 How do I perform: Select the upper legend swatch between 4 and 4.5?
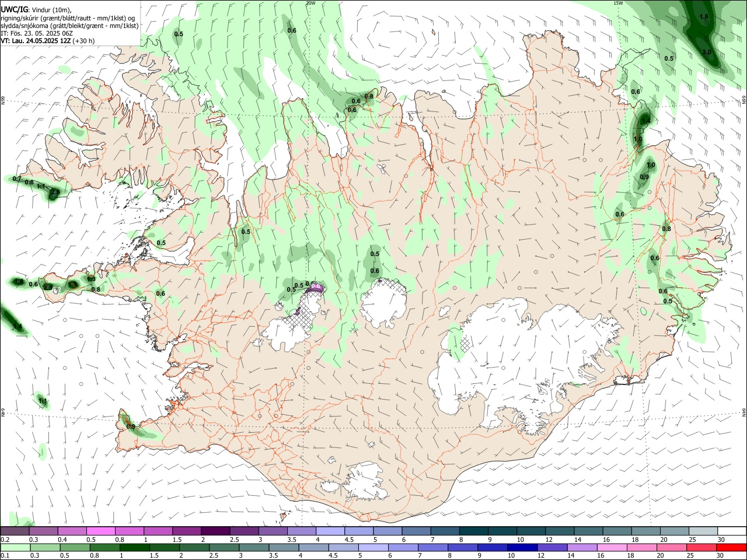pos(330,531)
